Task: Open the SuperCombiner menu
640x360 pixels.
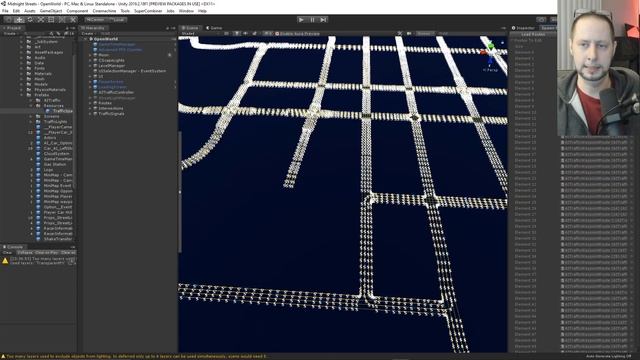Action: pos(148,11)
